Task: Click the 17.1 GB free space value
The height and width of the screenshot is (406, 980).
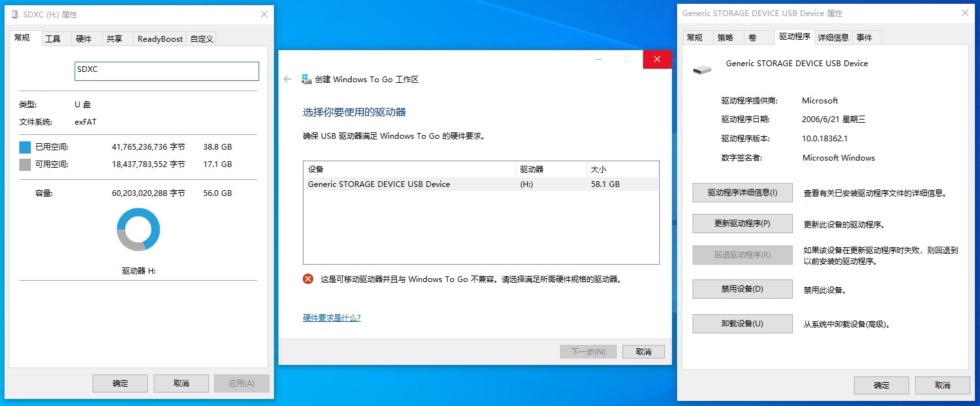Action: click(217, 164)
